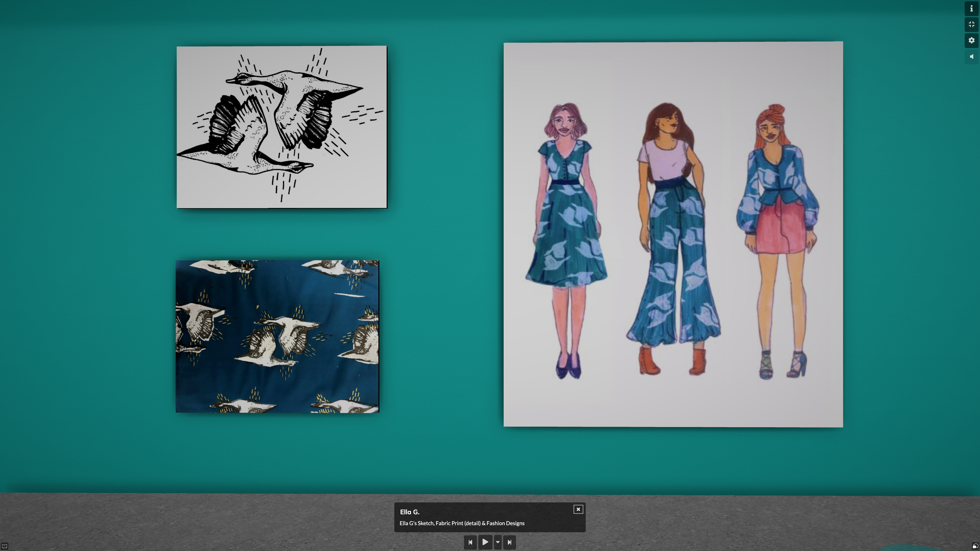This screenshot has height=551, width=980.
Task: Expand the tour options dropdown arrow
Action: pyautogui.click(x=497, y=542)
